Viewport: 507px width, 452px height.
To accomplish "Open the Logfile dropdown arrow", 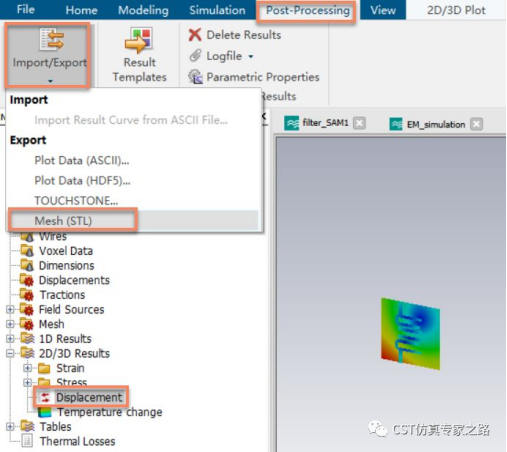I will (251, 57).
